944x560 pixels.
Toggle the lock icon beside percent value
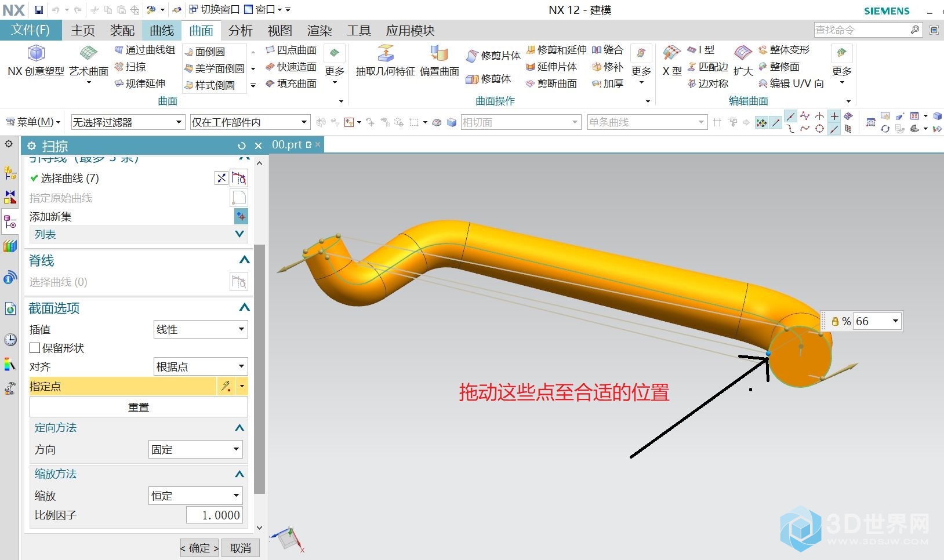tap(835, 321)
